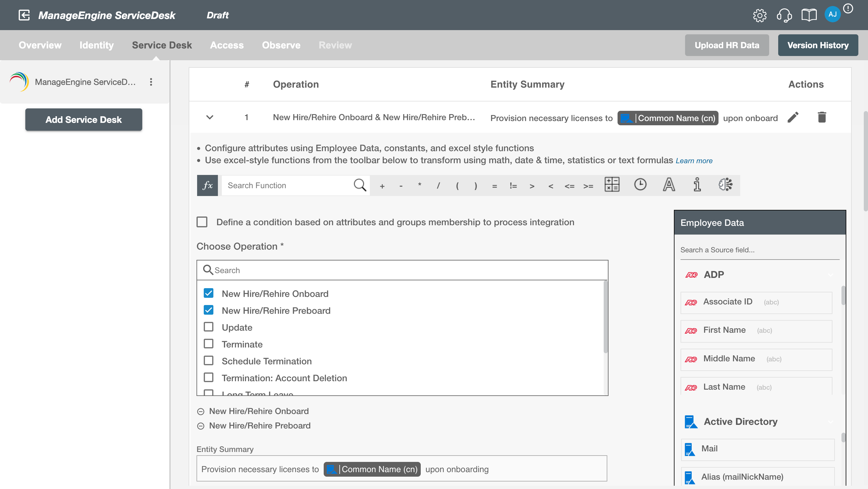Screen dimensions: 868x489
Task: Remove New Hire/Rehire Preboard via minus icon
Action: (201, 426)
